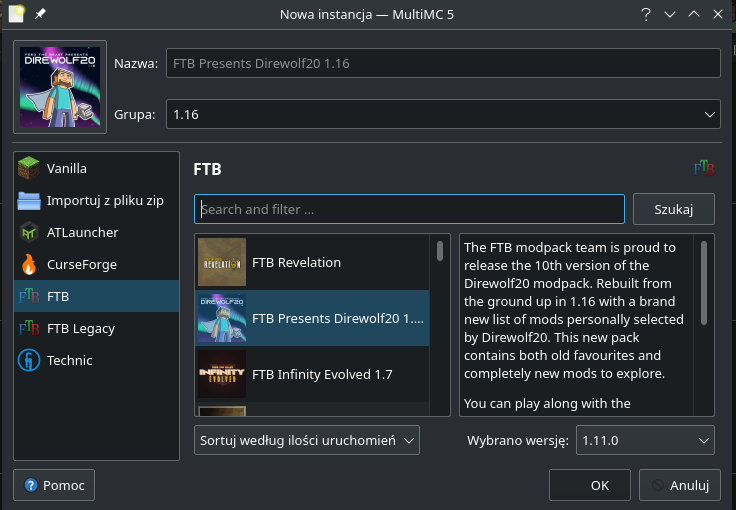Maximize the window with the up chevron
The width and height of the screenshot is (736, 510).
click(694, 15)
